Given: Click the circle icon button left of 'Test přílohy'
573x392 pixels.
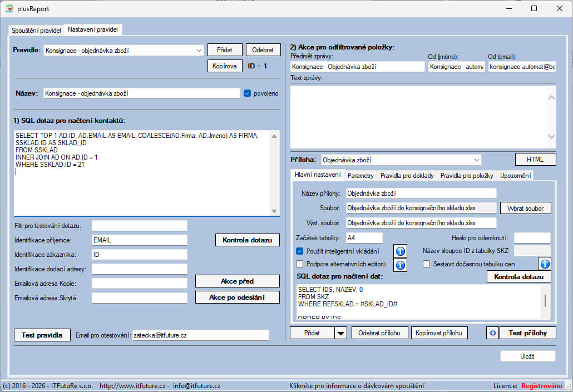Looking at the screenshot, I should click(492, 333).
